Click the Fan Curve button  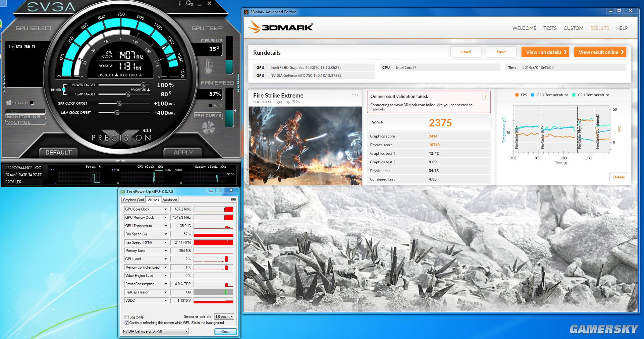(x=208, y=115)
